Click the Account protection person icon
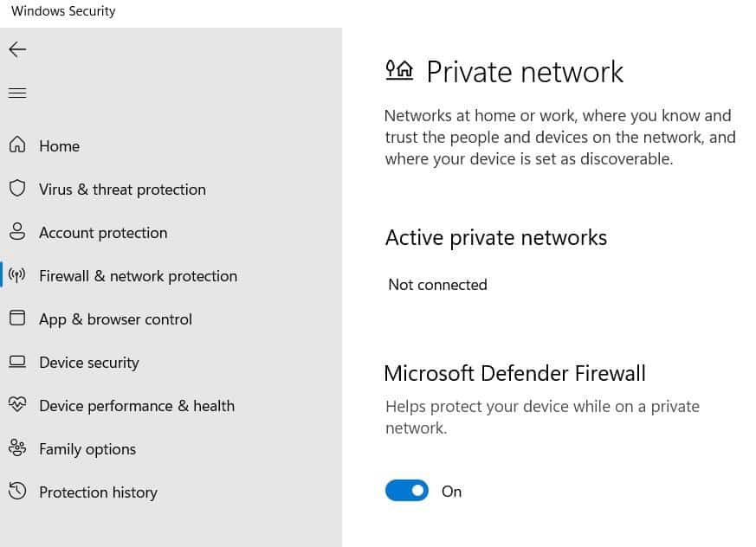Viewport: 756px width, 547px height. [x=17, y=232]
